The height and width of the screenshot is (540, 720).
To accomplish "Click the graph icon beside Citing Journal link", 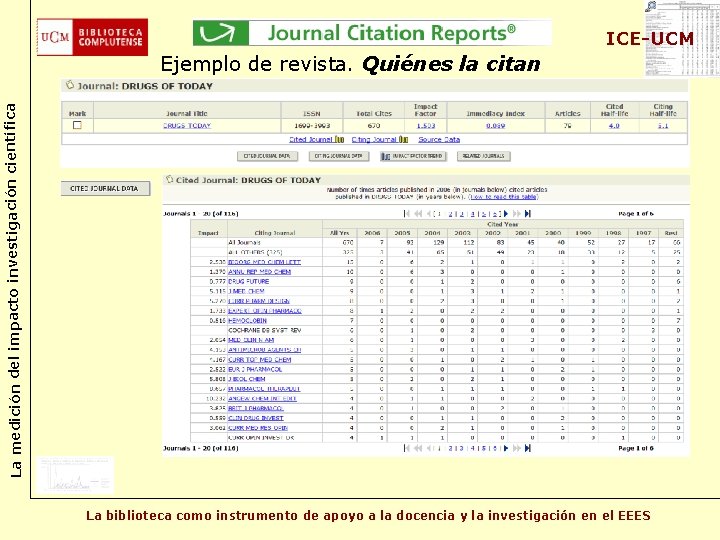I will click(403, 139).
